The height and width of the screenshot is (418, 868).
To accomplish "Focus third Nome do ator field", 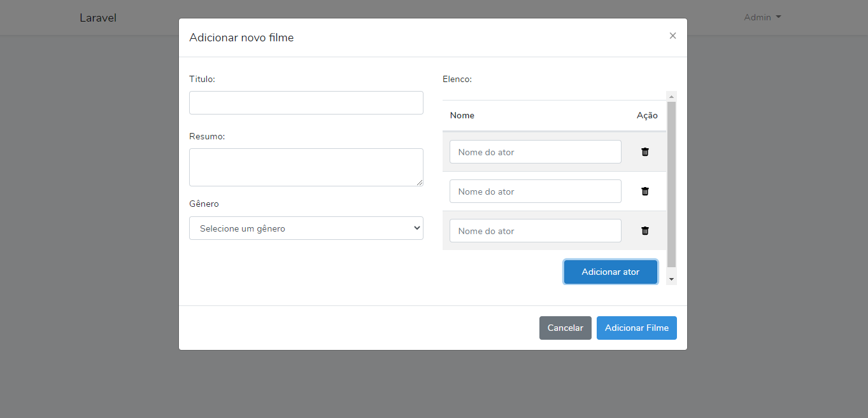I will click(536, 230).
